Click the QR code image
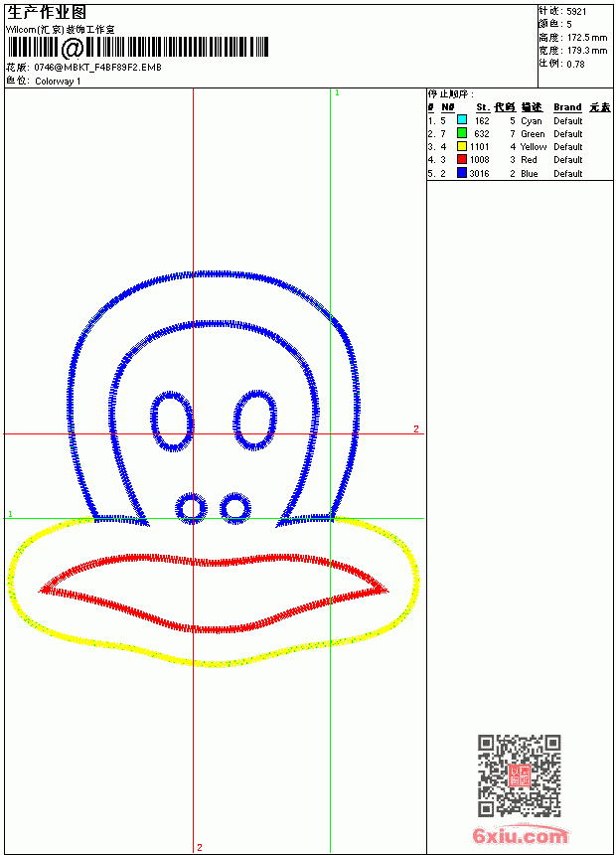616x855 pixels. point(520,774)
